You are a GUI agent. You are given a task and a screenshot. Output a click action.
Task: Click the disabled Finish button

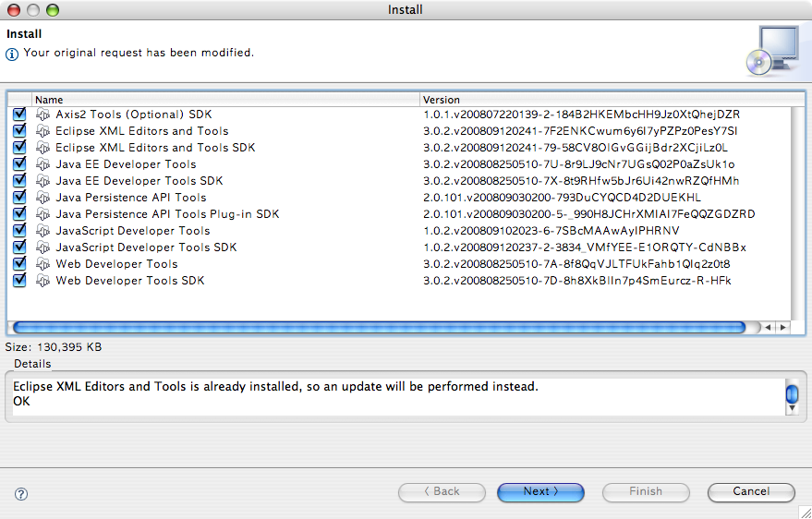pyautogui.click(x=646, y=492)
